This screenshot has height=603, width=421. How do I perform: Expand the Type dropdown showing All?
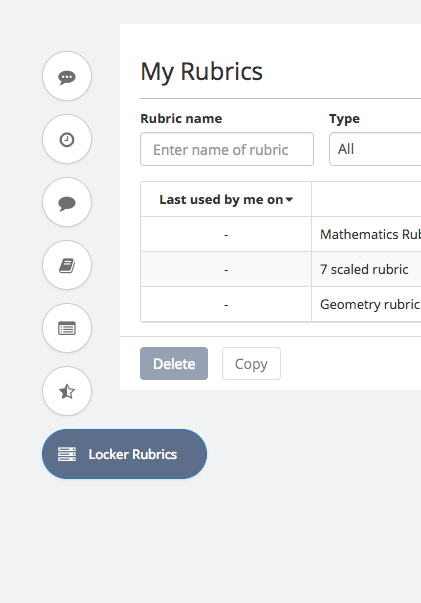pos(375,149)
